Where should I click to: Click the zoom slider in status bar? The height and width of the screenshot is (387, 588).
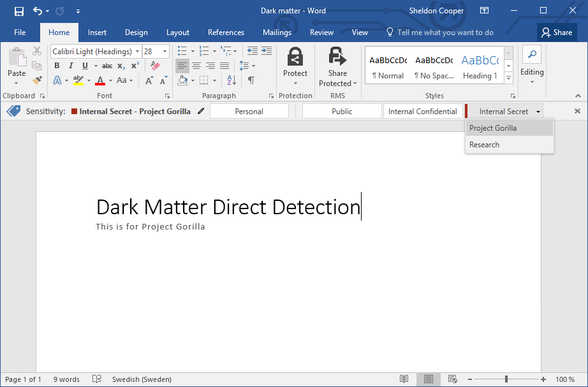coord(506,379)
